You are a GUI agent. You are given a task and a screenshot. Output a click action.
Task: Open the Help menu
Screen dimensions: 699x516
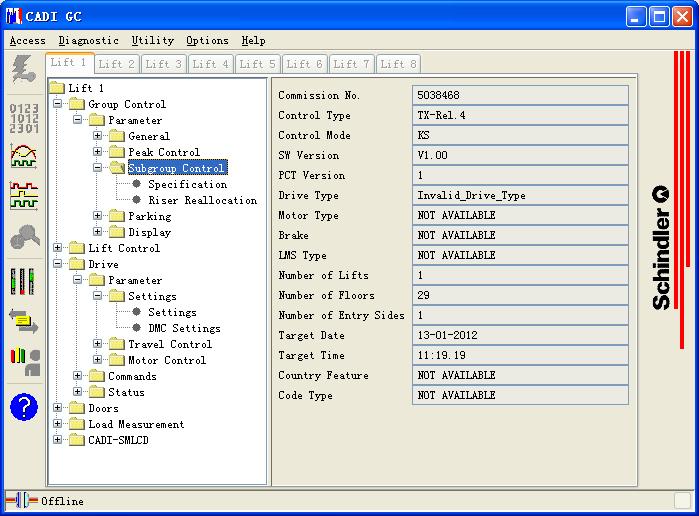coord(254,41)
